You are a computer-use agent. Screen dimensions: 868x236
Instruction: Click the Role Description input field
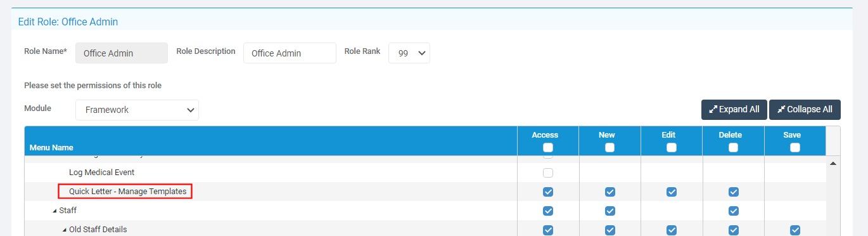point(290,53)
